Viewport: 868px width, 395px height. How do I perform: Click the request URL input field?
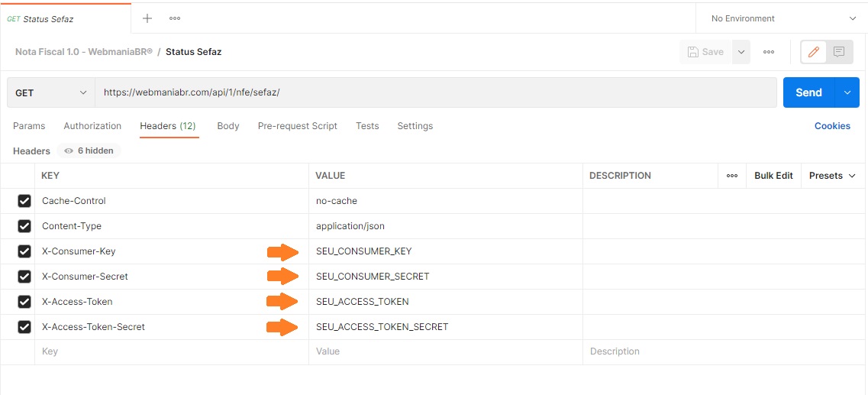[x=435, y=92]
